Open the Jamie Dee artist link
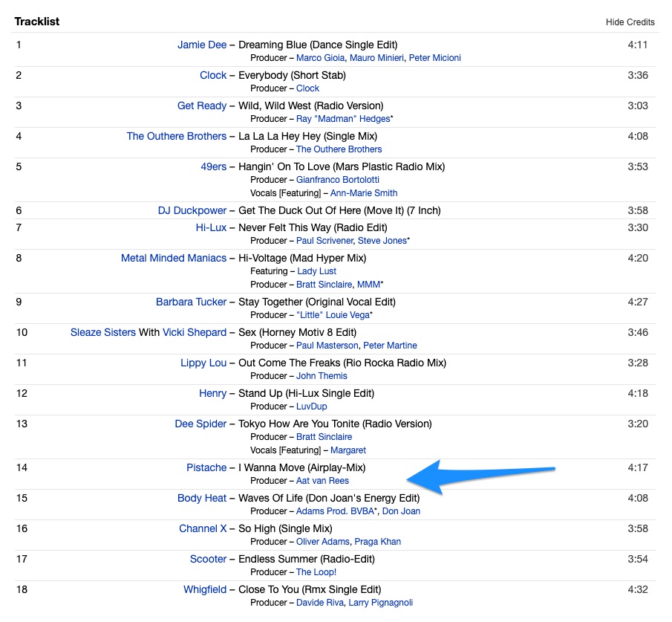Viewport: 672px width, 622px height. [x=202, y=45]
